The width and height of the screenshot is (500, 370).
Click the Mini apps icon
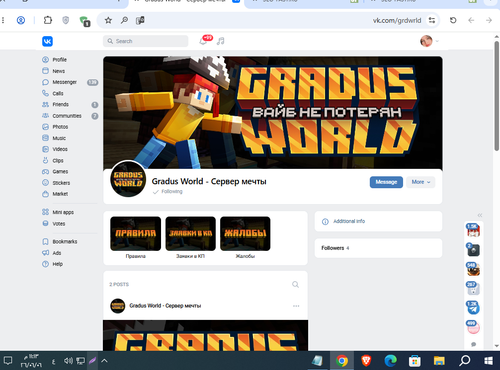45,212
